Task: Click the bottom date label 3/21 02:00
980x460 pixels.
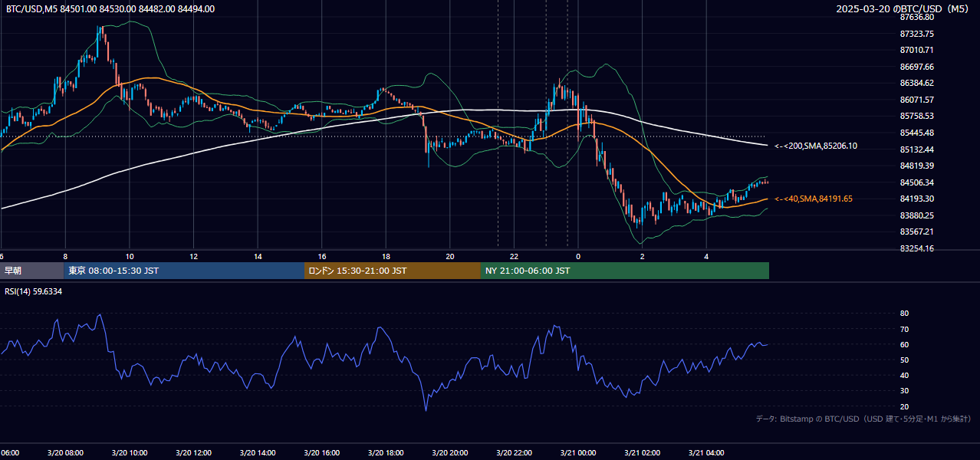Action: 642,453
